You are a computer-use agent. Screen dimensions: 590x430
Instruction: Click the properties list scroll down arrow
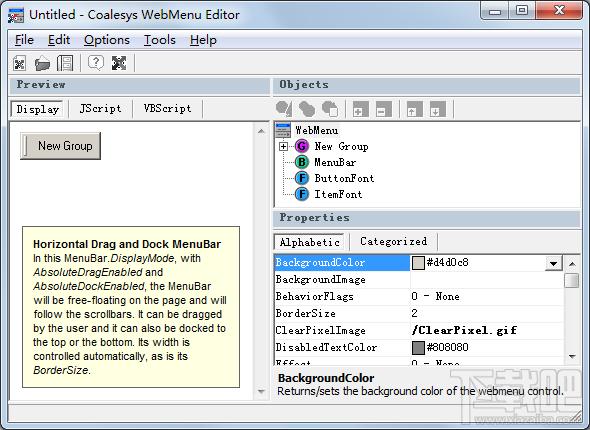tap(572, 356)
